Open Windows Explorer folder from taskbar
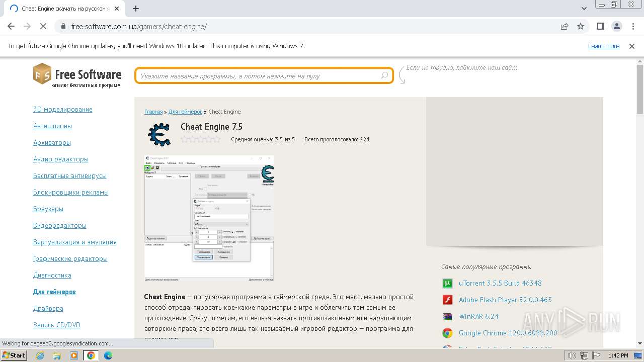This screenshot has width=644, height=362. coord(57,355)
